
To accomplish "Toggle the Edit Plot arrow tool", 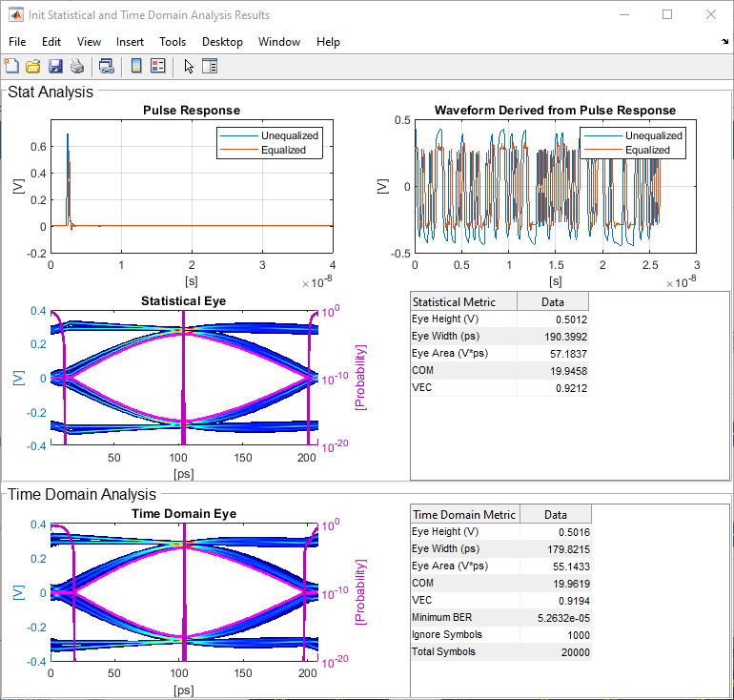I will [x=189, y=66].
